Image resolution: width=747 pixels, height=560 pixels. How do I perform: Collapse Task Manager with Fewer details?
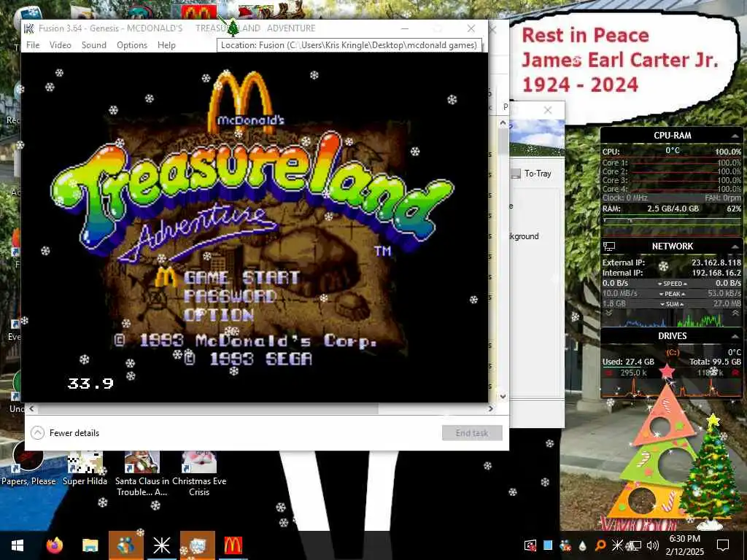click(x=65, y=433)
